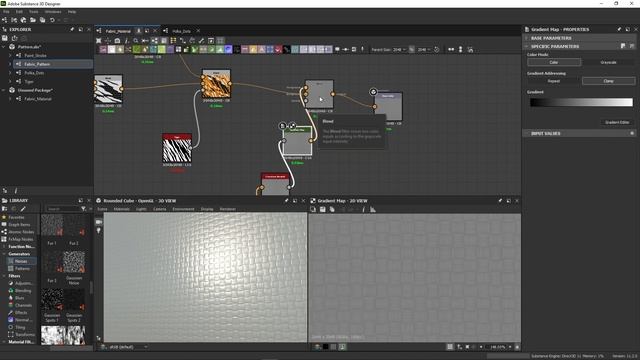This screenshot has height=360, width=640.
Task: Click the fit-to-view icon at graph toolbar start
Action: tap(99, 41)
